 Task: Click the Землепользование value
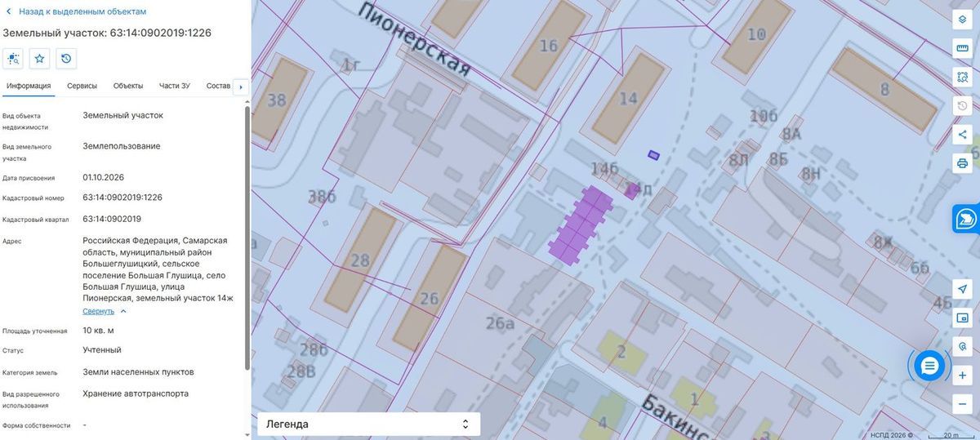click(122, 146)
